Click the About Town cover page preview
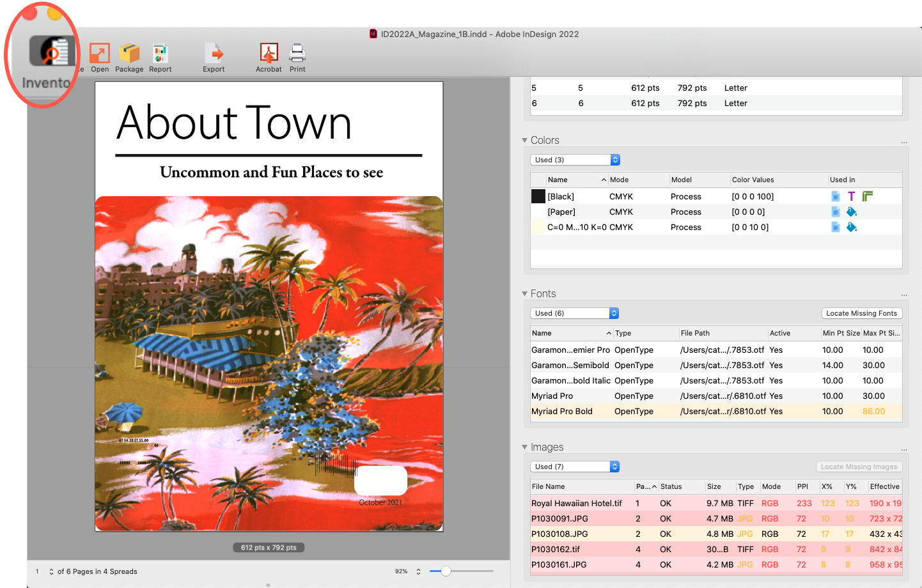922x588 pixels. [269, 306]
